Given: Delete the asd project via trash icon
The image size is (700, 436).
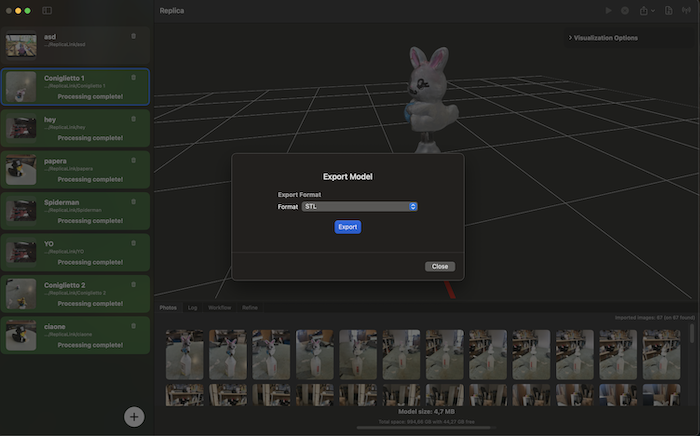Looking at the screenshot, I should (134, 36).
